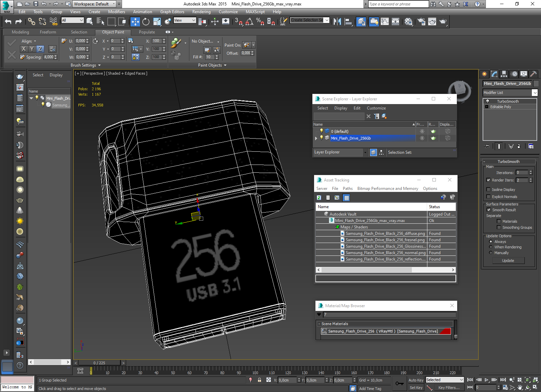Image resolution: width=541 pixels, height=392 pixels.
Task: Click the Redo arrow in main toolbar
Action: [x=19, y=22]
